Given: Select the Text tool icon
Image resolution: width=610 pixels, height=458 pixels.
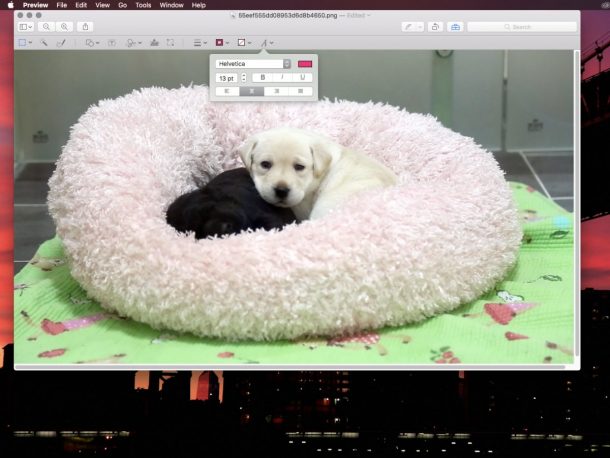Looking at the screenshot, I should coord(111,43).
